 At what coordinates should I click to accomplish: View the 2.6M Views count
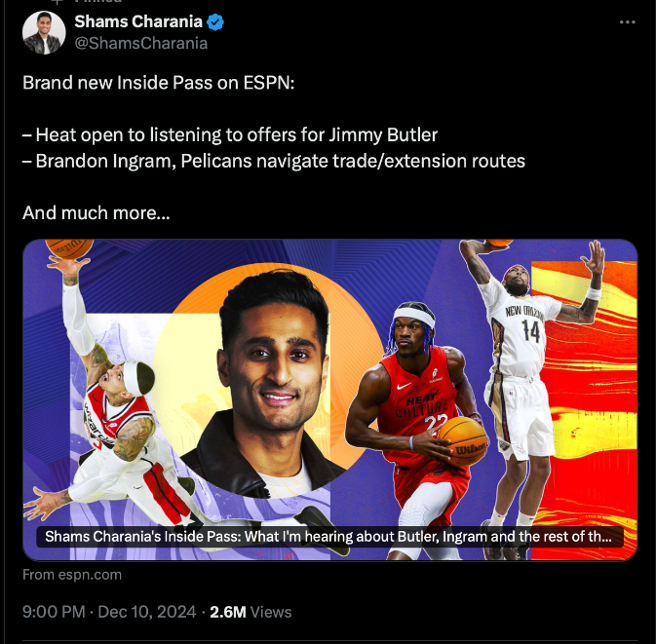[251, 612]
